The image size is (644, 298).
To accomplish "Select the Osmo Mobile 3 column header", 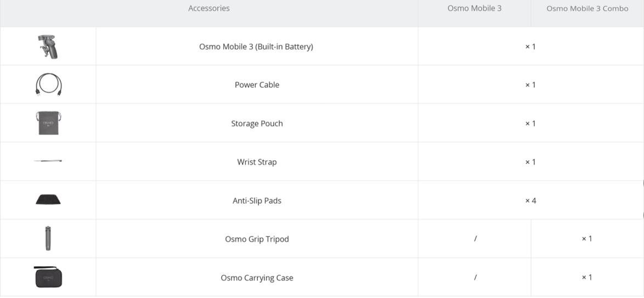I will point(474,8).
